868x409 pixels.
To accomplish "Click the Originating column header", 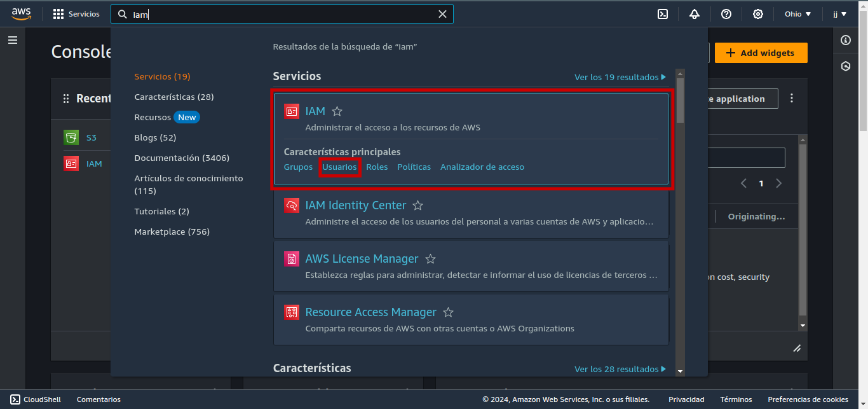I will pyautogui.click(x=756, y=216).
